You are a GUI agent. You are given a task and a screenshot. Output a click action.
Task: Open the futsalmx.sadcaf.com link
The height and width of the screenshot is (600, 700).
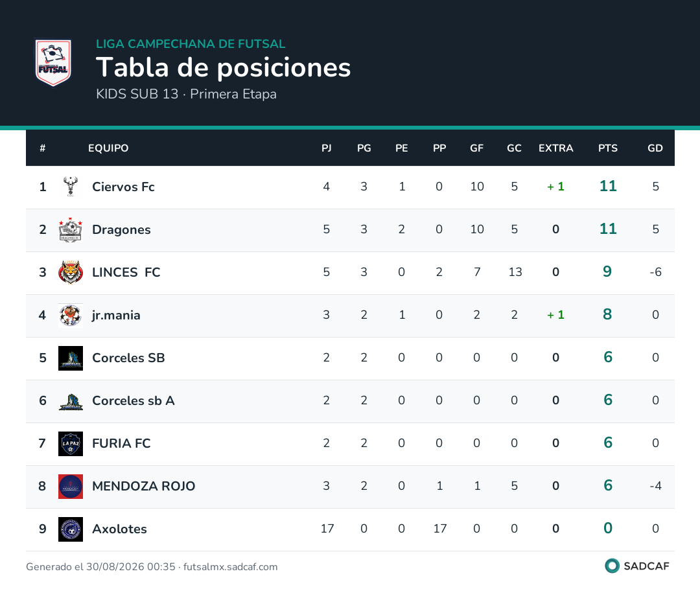point(230,567)
